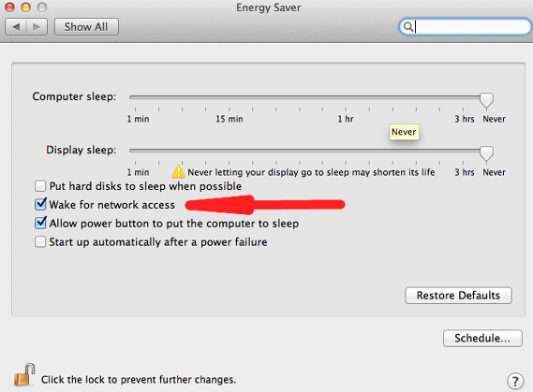533x392 pixels.
Task: Enable Start up automatically after power failure
Action: pos(40,242)
